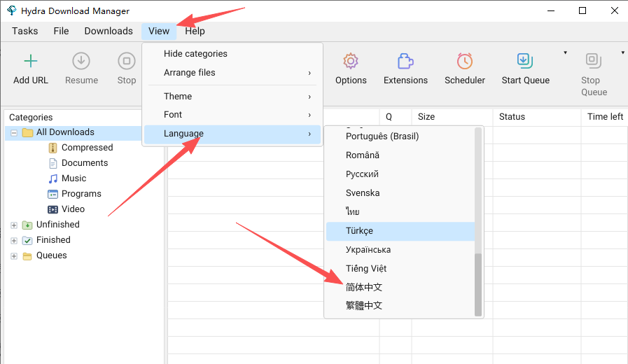Click the language list scrollbar thumb
628x364 pixels.
pyautogui.click(x=477, y=285)
